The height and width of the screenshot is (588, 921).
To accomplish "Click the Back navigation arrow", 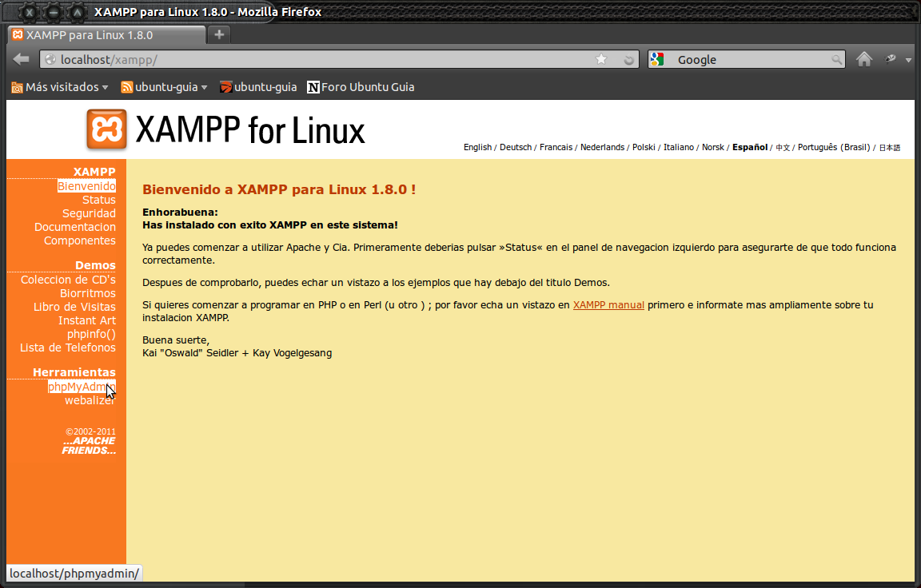I will (x=21, y=58).
